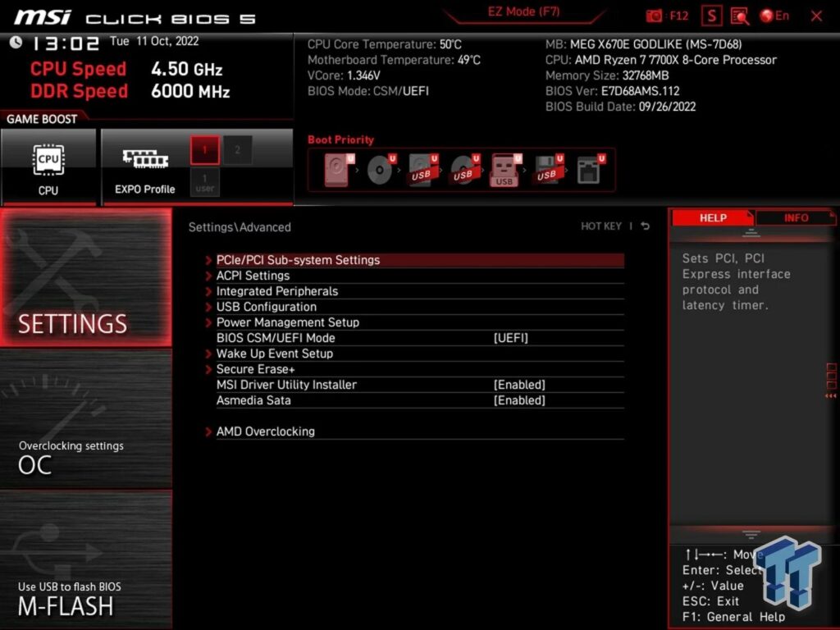The height and width of the screenshot is (630, 840).
Task: Switch to the INFO tab
Action: tap(796, 218)
